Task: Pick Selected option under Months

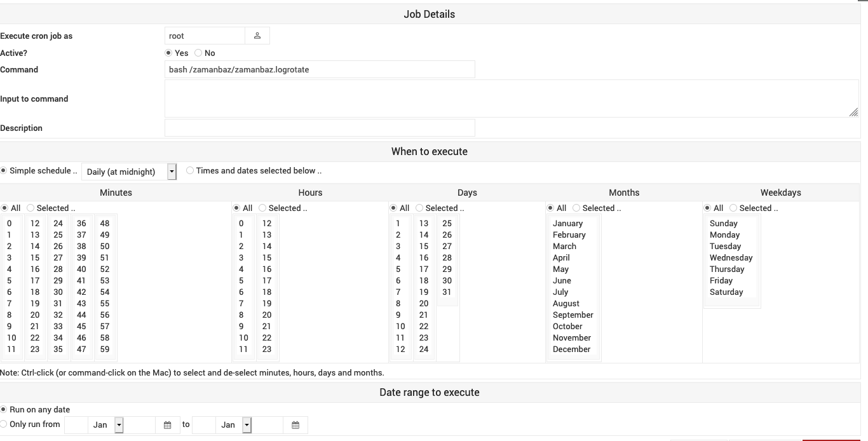Action: [576, 208]
